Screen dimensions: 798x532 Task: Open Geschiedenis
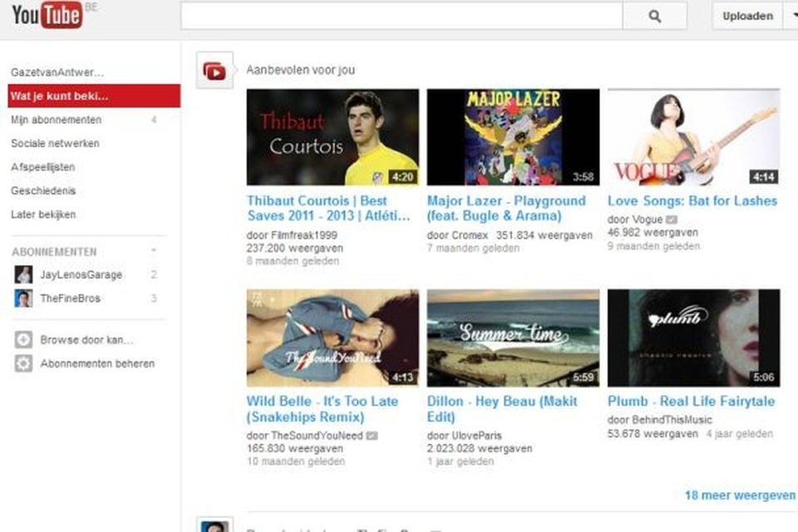[x=43, y=191]
